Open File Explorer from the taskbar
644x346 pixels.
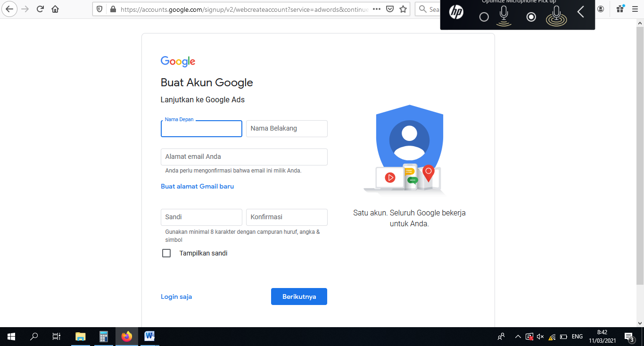pos(81,337)
